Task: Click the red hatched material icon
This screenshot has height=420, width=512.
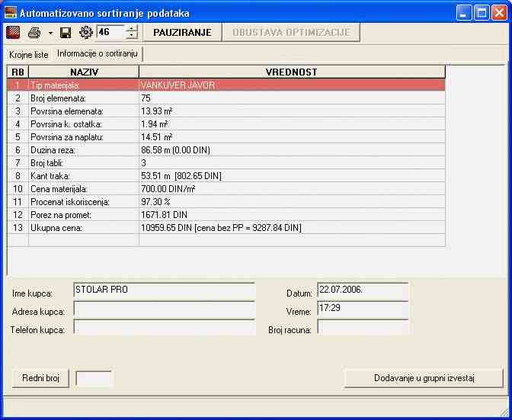Action: [x=14, y=32]
